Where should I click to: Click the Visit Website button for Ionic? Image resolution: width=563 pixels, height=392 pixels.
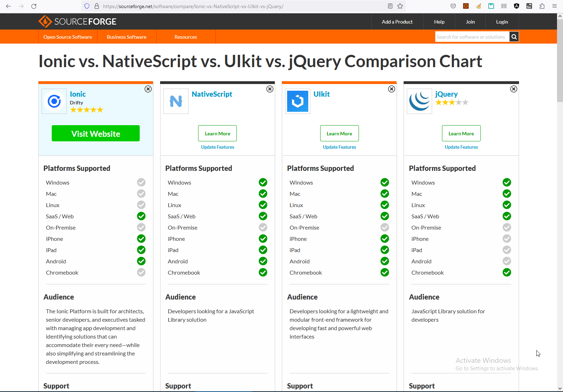[96, 133]
